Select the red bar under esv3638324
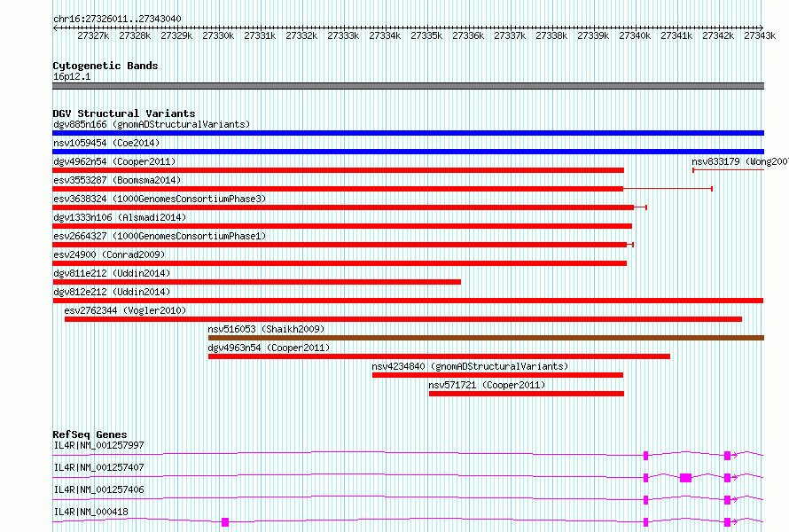 (x=343, y=207)
